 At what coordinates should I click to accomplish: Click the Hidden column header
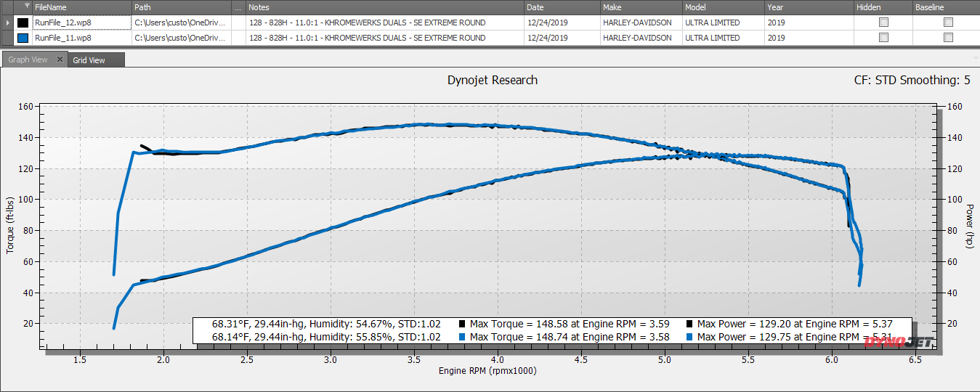[x=883, y=7]
